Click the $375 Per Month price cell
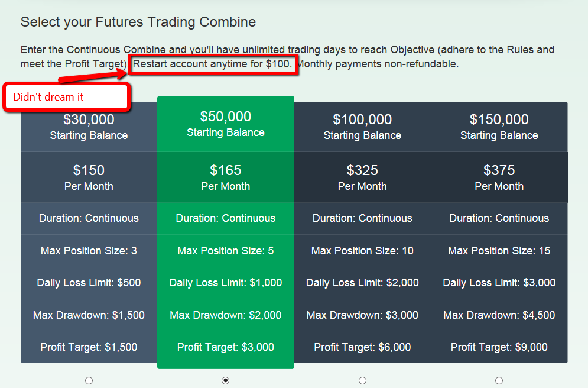Screen dimensions: 588x388 point(499,177)
